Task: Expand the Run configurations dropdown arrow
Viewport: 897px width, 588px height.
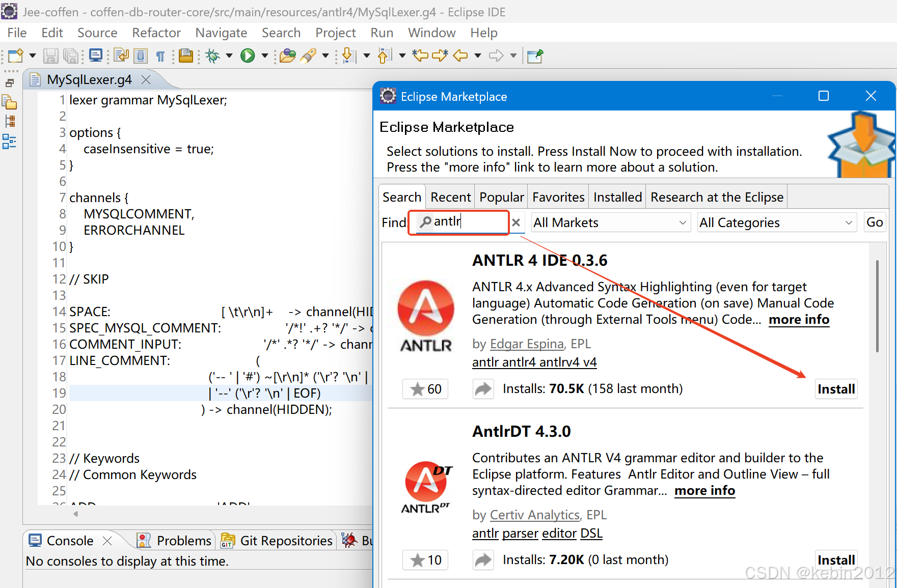Action: [265, 55]
